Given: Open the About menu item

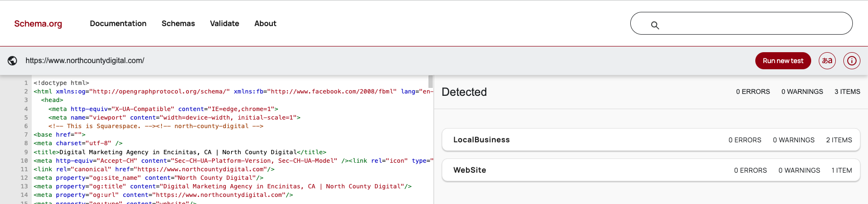Looking at the screenshot, I should coord(265,24).
